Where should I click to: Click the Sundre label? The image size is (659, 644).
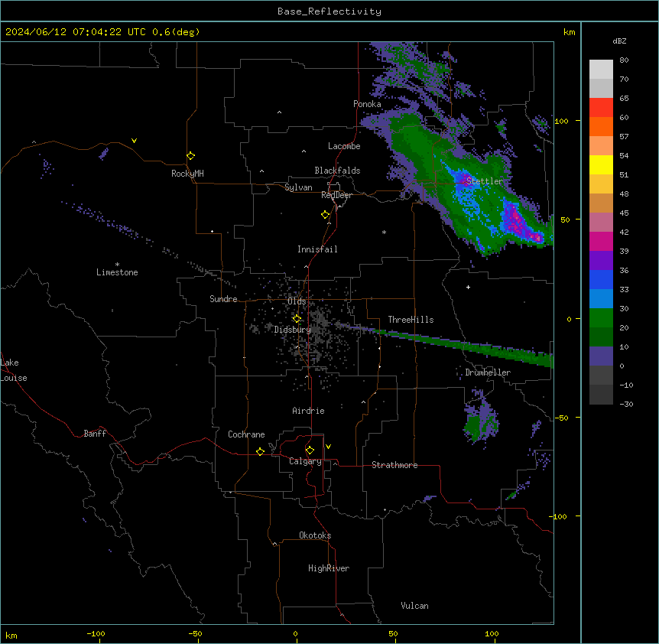click(x=223, y=299)
